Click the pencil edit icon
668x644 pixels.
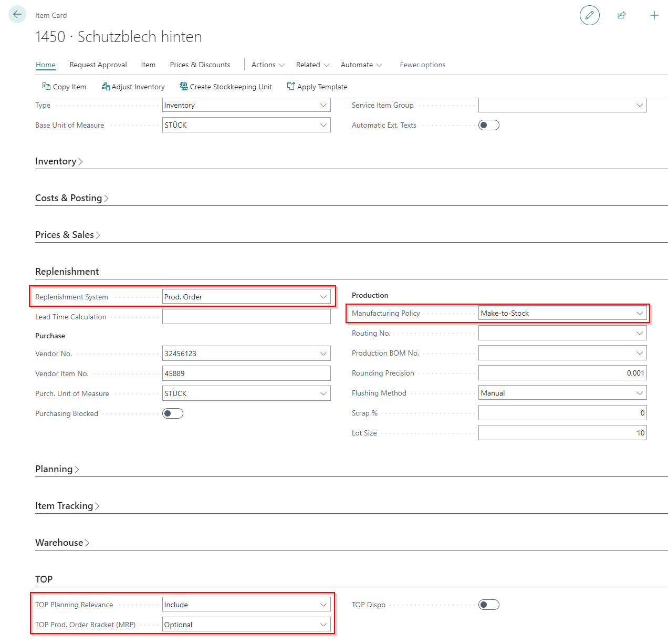coord(589,15)
